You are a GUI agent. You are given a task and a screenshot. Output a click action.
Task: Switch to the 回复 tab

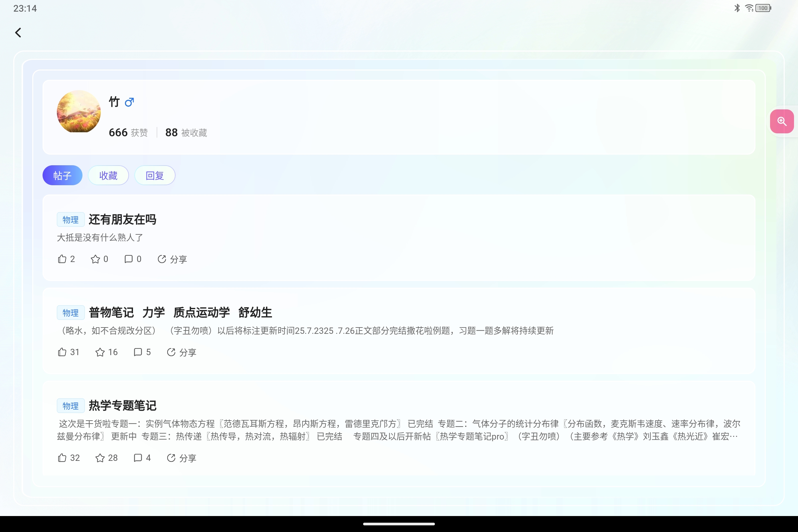pyautogui.click(x=155, y=176)
